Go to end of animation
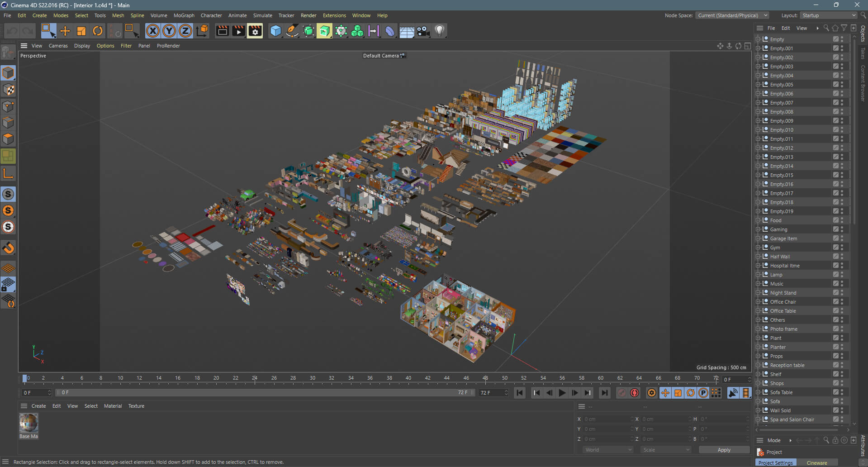Image resolution: width=868 pixels, height=467 pixels. coord(604,393)
